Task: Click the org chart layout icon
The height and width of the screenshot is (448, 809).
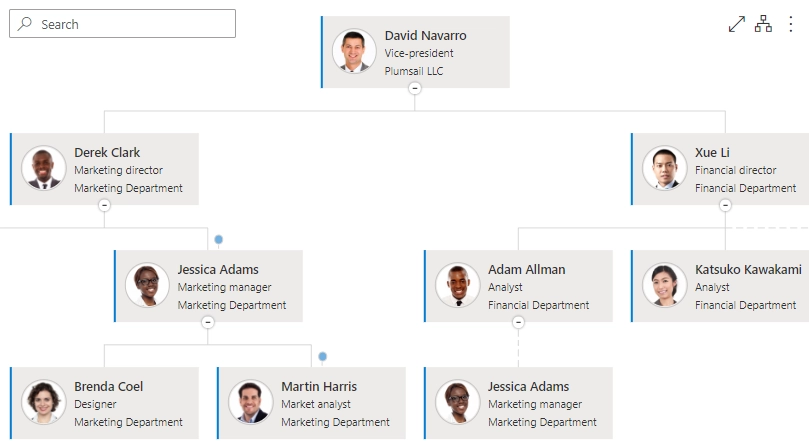Action: coord(763,24)
